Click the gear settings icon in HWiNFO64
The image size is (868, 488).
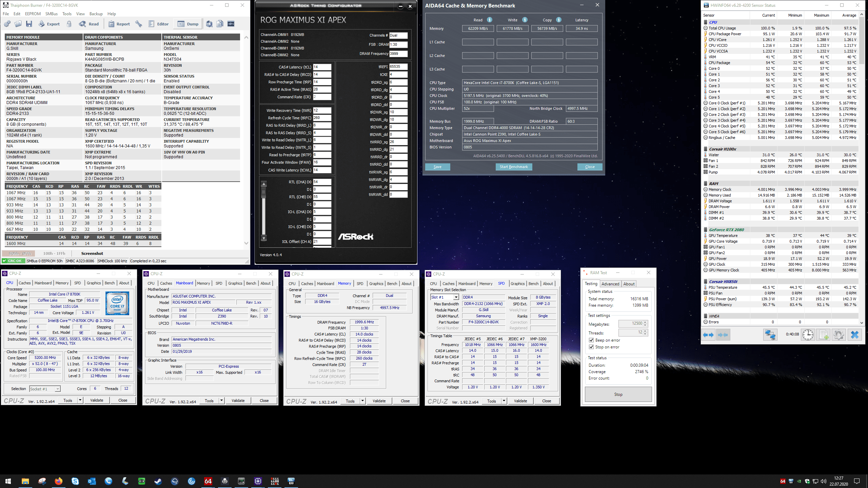[839, 335]
